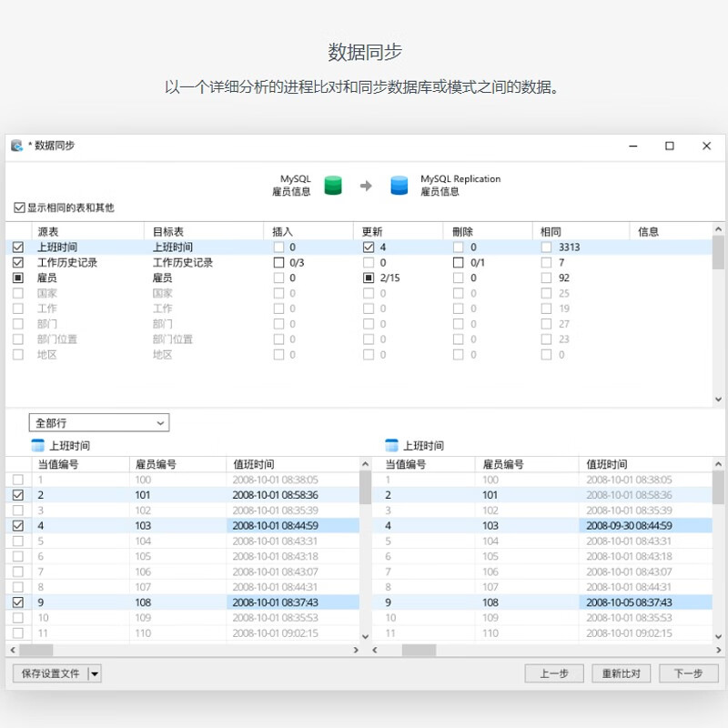
Task: Click the blue MySQL Replication target icon
Action: pyautogui.click(x=399, y=186)
